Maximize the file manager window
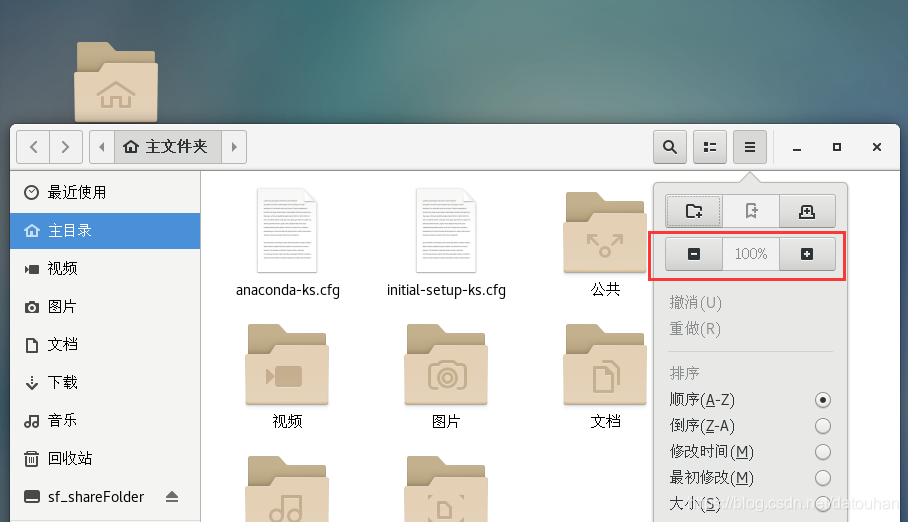Viewport: 908px width, 522px height. coord(837,147)
